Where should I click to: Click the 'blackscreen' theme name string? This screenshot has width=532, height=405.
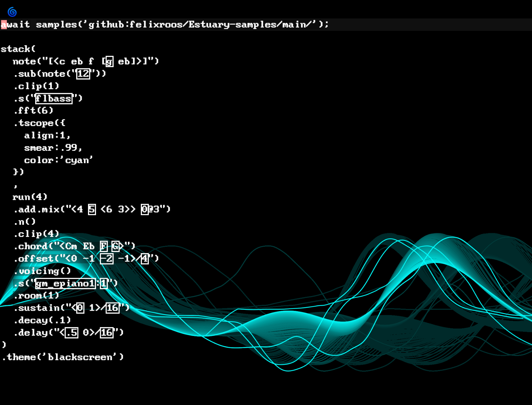coord(80,357)
